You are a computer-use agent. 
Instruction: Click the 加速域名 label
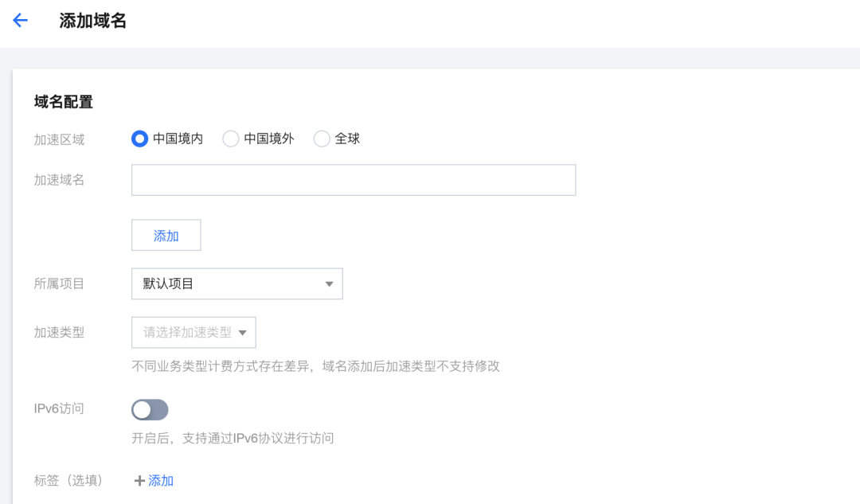(59, 180)
